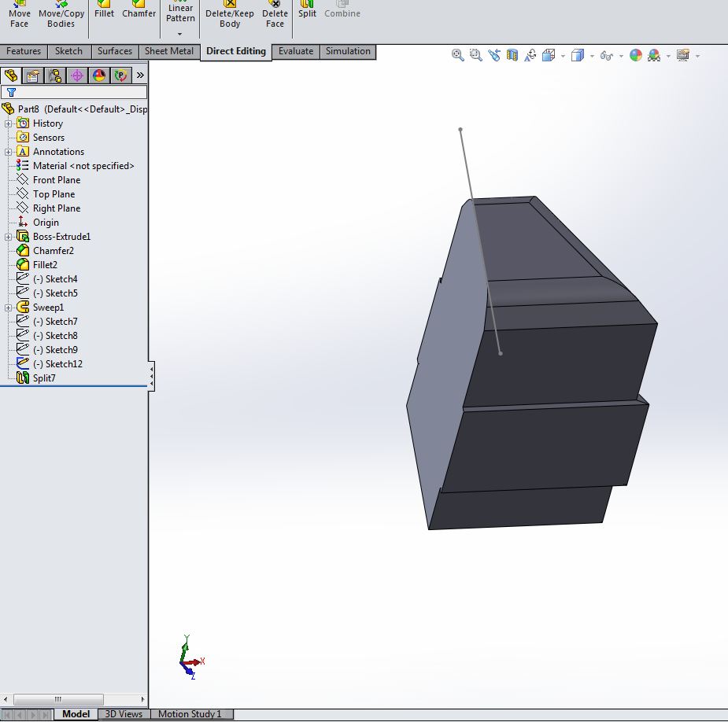Open the PropertyManager panel tab
This screenshot has height=722, width=728.
[32, 76]
